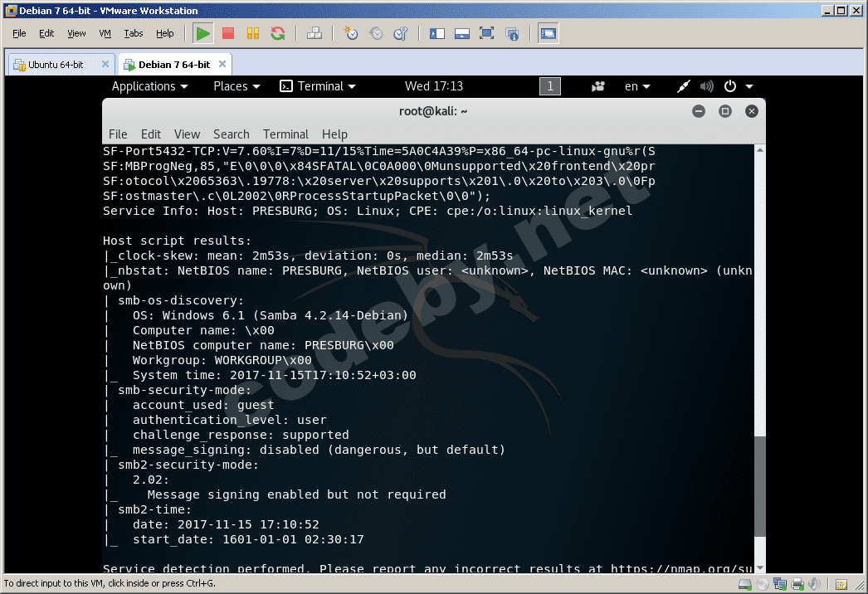Open VMware Edit menu
868x594 pixels.
46,34
